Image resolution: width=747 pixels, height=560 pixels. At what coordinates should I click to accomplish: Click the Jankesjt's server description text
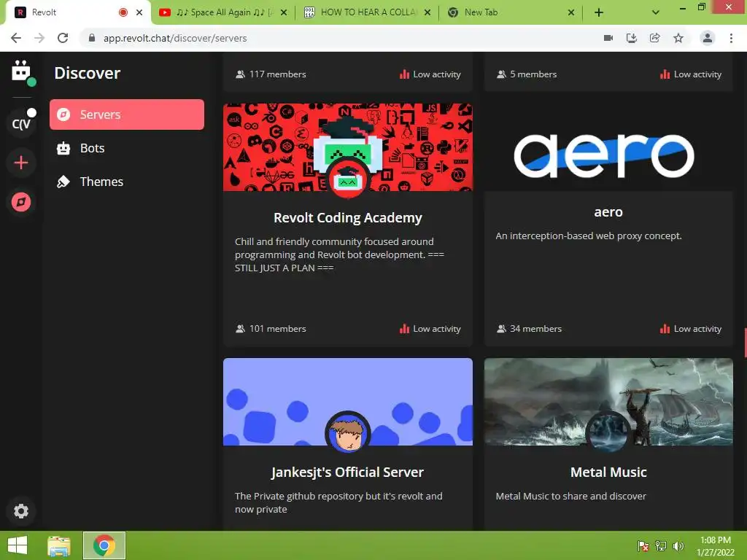click(x=338, y=502)
